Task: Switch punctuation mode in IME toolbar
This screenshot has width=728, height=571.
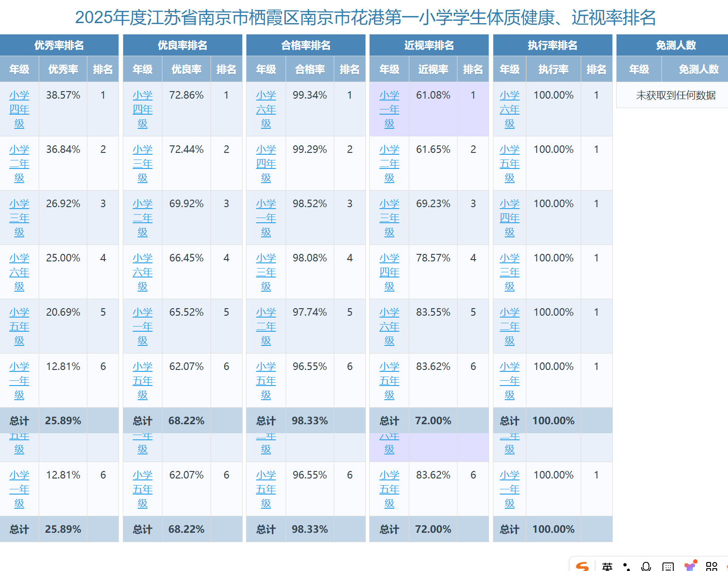Action: (626, 567)
